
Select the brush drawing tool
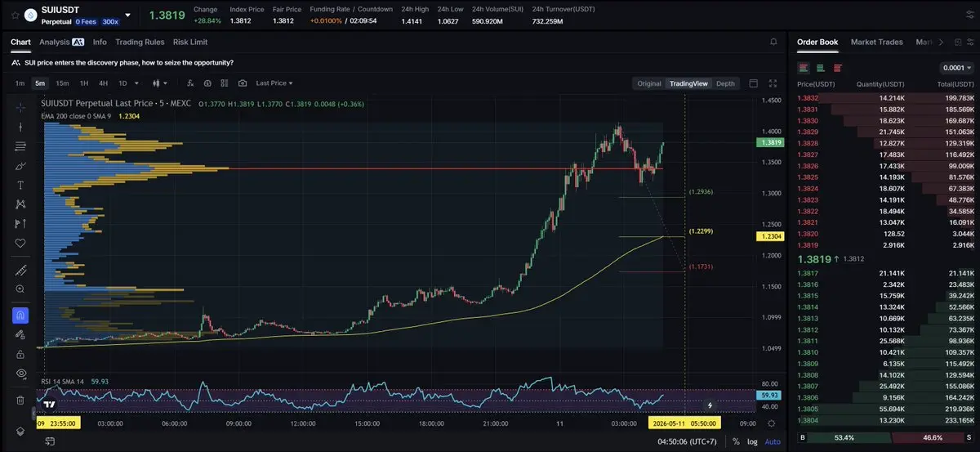point(20,166)
